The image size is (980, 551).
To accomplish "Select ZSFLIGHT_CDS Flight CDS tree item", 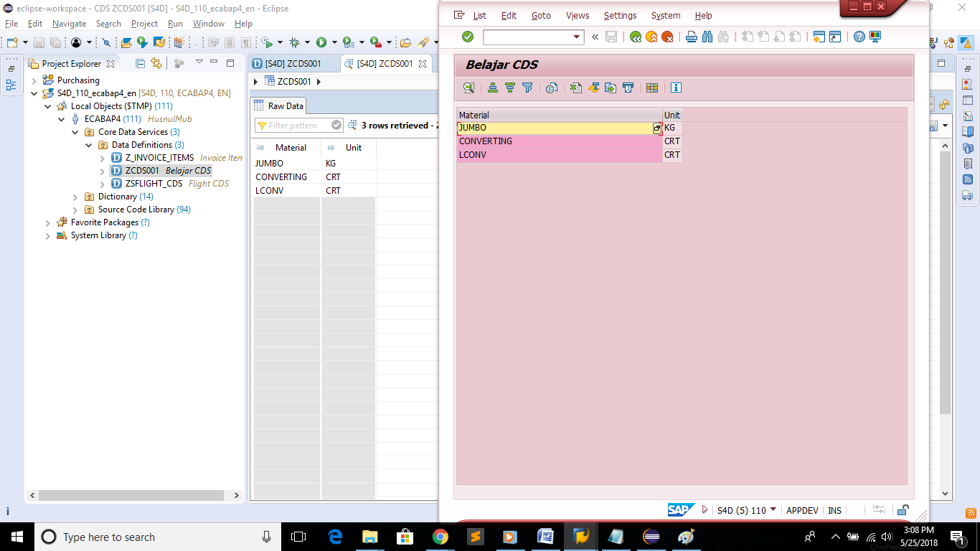I will click(x=170, y=184).
